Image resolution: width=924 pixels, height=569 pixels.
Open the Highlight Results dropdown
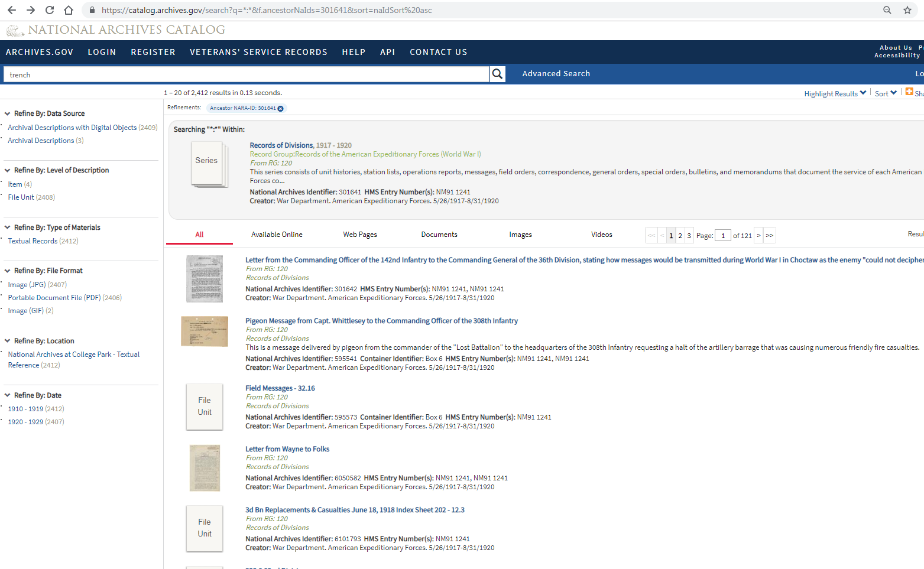(x=835, y=93)
